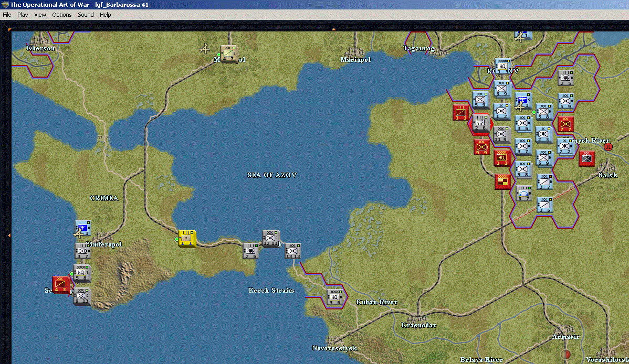629x364 pixels.
Task: Click the airfield symbol near Melitopol
Action: (205, 49)
